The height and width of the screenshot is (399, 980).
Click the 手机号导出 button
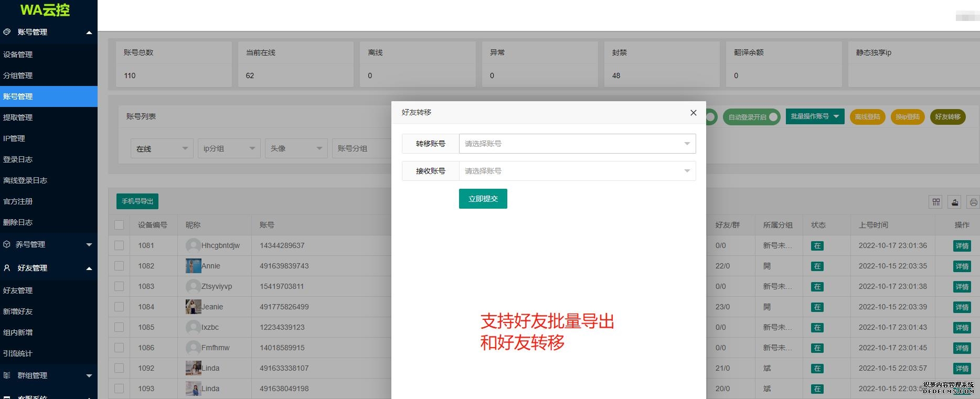tap(137, 201)
